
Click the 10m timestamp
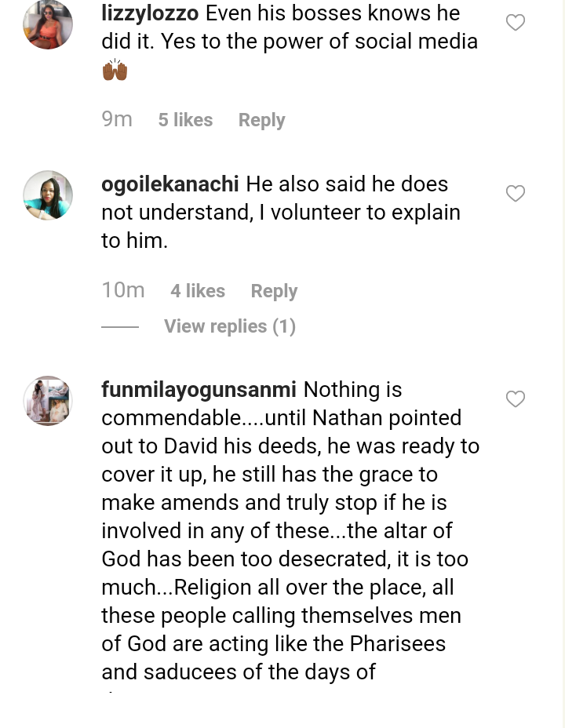[123, 290]
